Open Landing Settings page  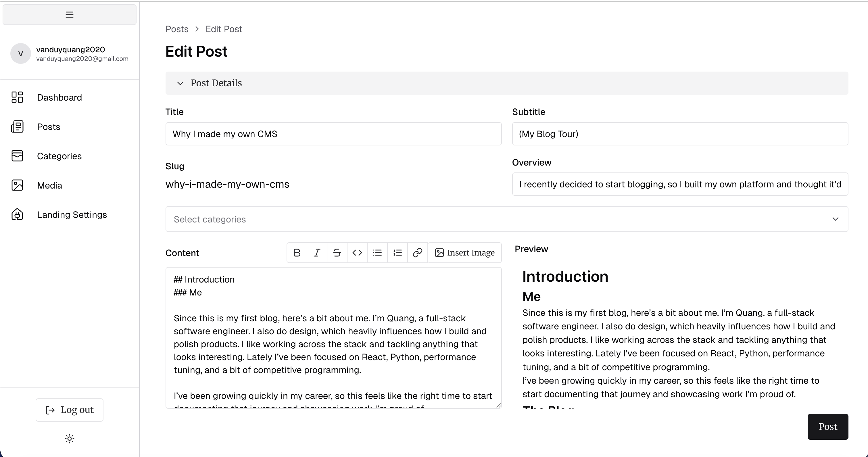coord(72,215)
